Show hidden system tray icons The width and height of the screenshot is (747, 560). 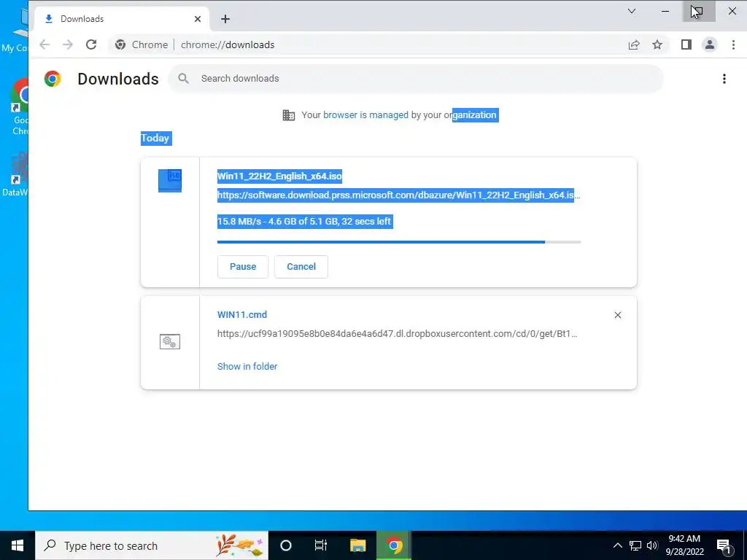(617, 545)
